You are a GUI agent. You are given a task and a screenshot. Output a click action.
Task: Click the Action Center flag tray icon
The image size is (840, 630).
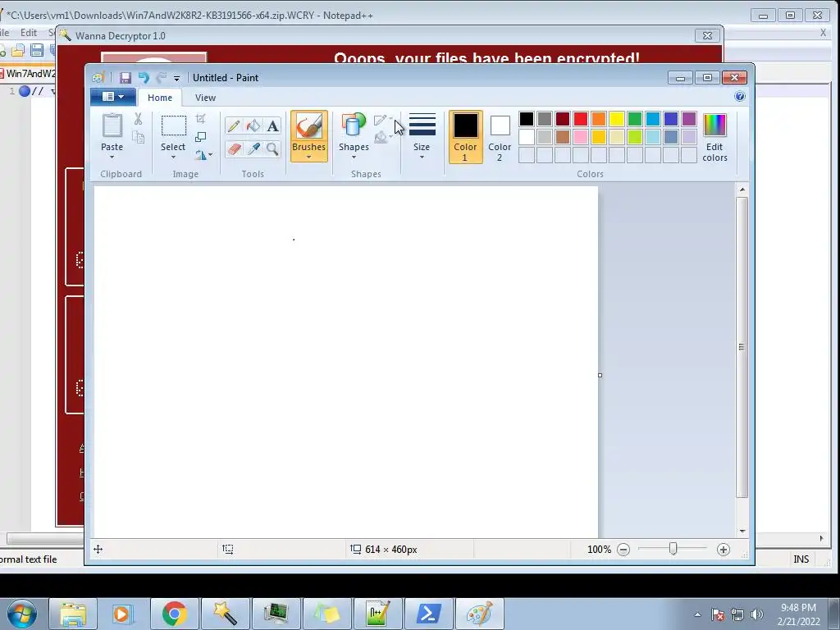pos(718,614)
